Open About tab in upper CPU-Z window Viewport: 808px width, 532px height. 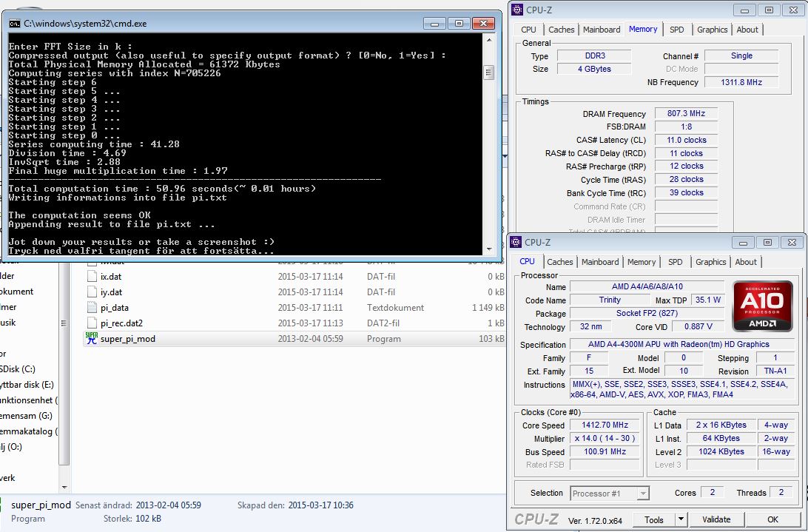tap(747, 30)
